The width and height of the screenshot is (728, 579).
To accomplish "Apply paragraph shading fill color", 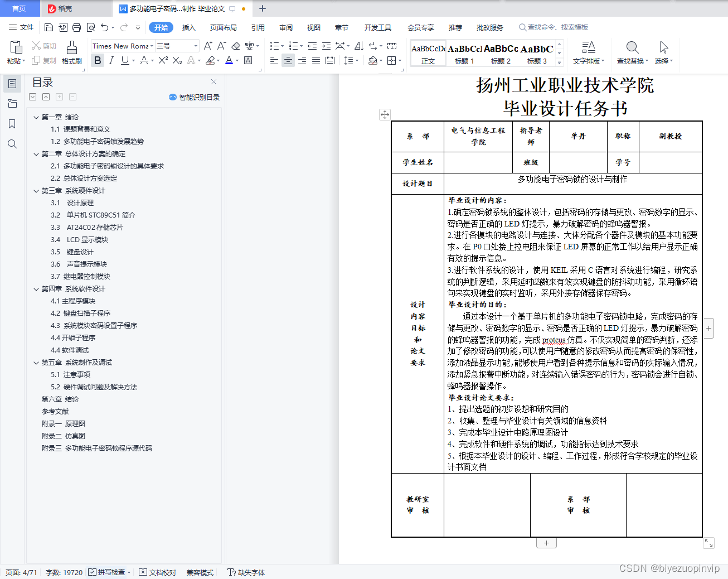I will [372, 60].
